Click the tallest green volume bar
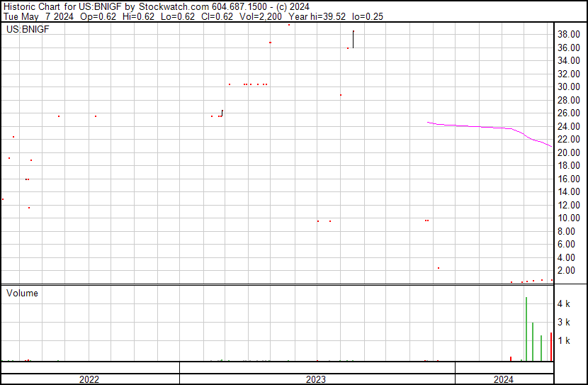This screenshot has height=385, width=588. click(x=526, y=329)
